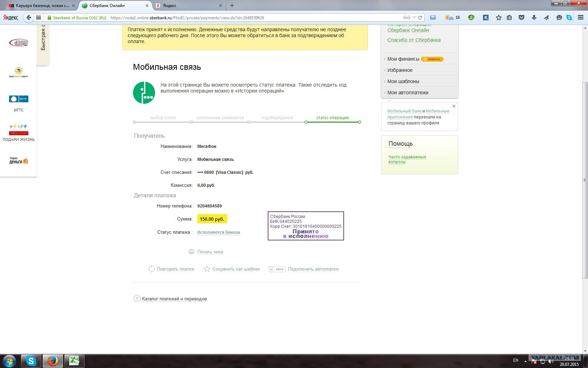Click the Печать чека link
588x368 pixels.
tap(210, 252)
